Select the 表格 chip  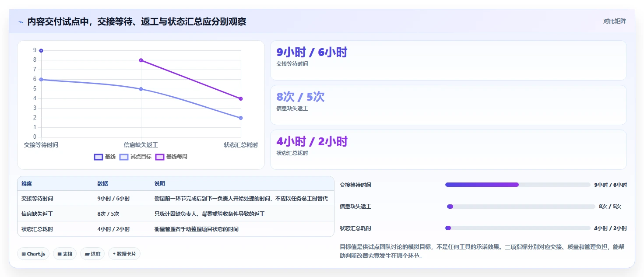(65, 254)
